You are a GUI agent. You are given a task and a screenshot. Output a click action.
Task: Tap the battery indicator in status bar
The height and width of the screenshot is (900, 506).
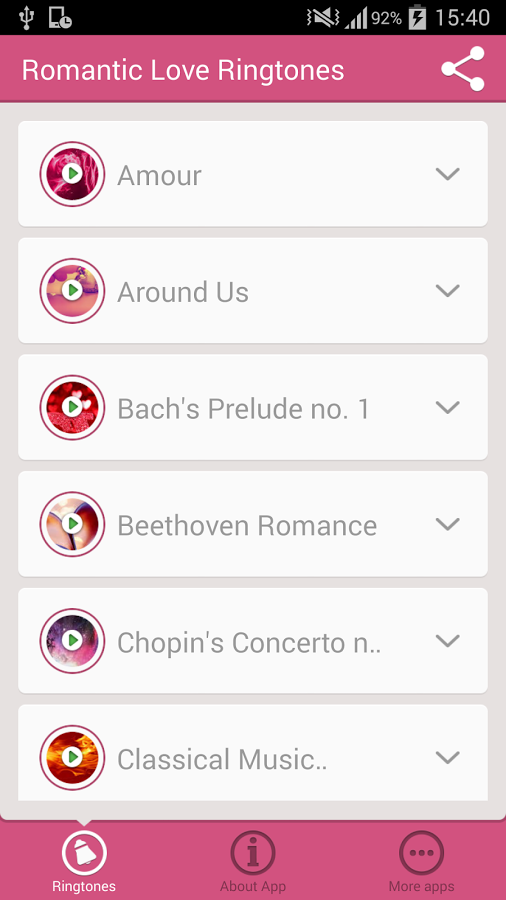tap(417, 18)
